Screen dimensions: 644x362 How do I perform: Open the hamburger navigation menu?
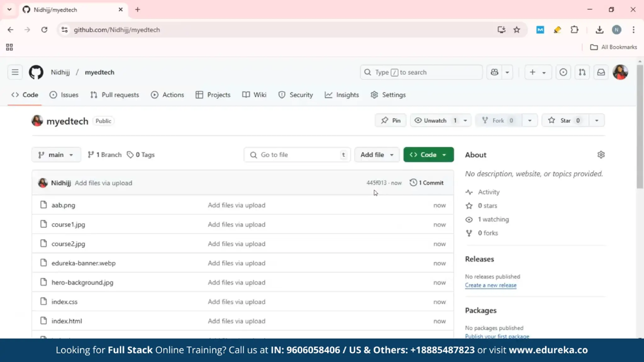(x=15, y=72)
